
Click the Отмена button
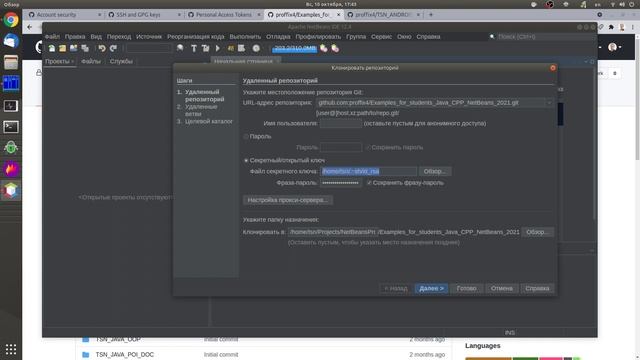tap(502, 289)
